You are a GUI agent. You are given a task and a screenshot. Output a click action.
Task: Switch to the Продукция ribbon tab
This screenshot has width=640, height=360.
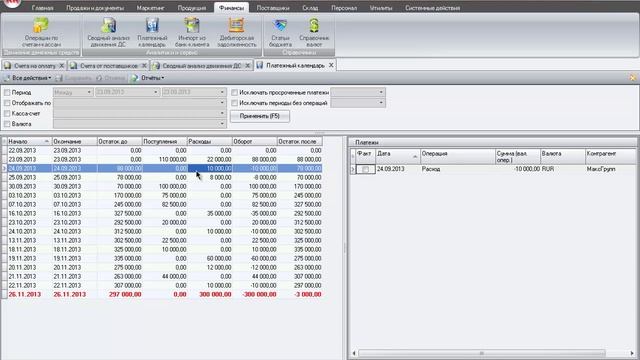click(x=191, y=8)
